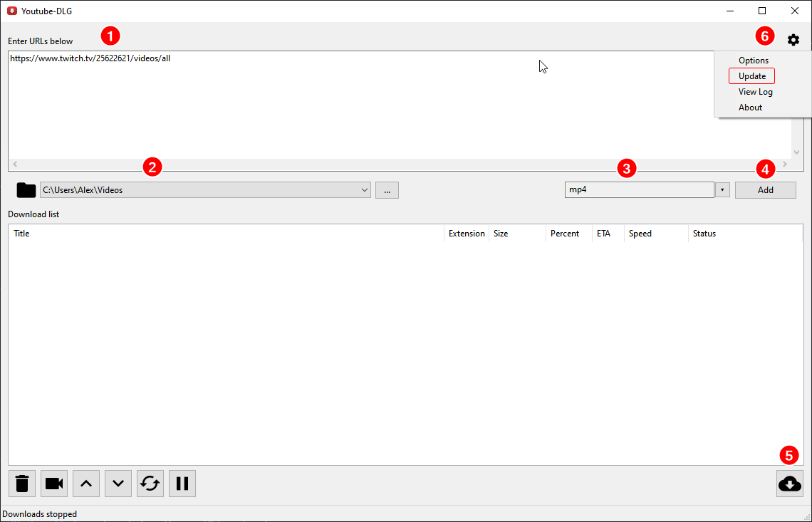This screenshot has height=522, width=812.
Task: Pause downloads with the pause button
Action: click(182, 484)
